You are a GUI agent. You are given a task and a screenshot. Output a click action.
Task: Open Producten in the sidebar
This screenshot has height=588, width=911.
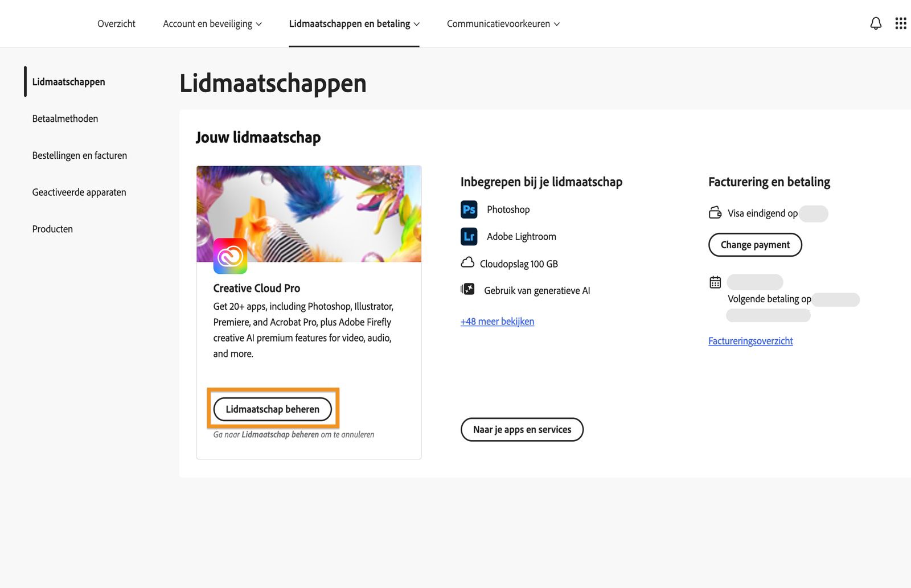tap(52, 229)
